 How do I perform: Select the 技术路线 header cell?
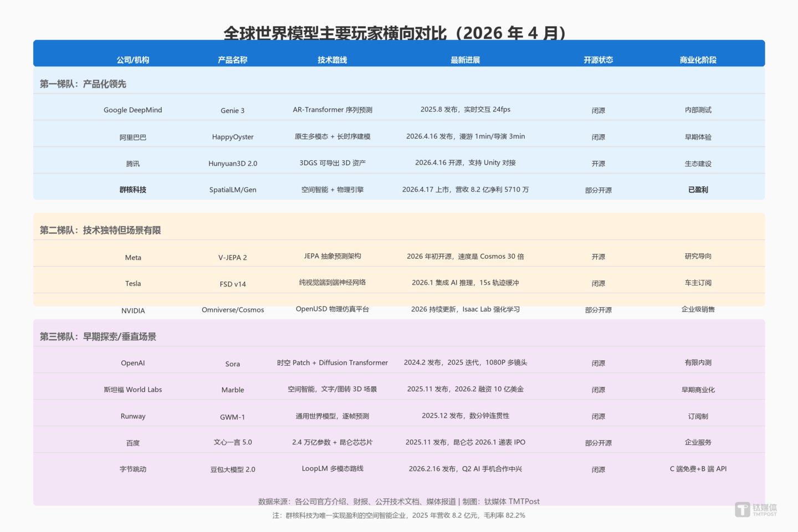tap(332, 59)
